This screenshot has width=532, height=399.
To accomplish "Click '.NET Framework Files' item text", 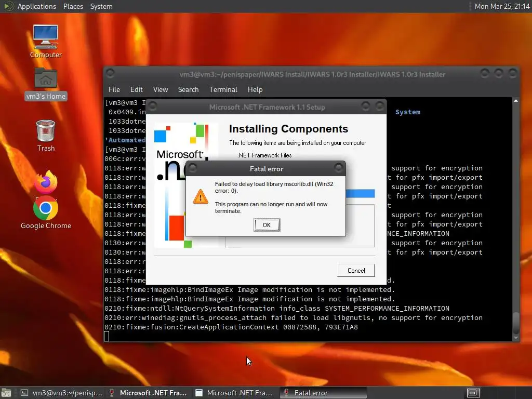I will 264,155.
